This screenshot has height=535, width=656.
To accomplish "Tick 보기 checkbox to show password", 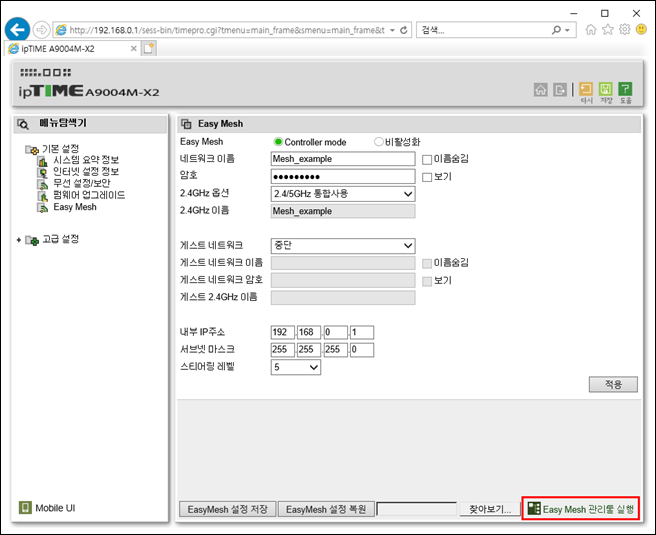I will click(x=427, y=177).
